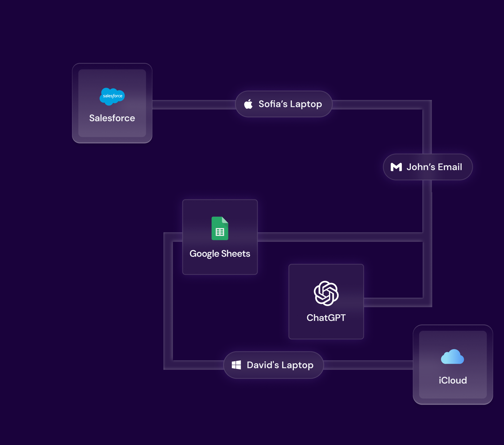Screen dimensions: 504x445
Task: Click empty area inside Google Sheets card bottom
Action: click(220, 267)
